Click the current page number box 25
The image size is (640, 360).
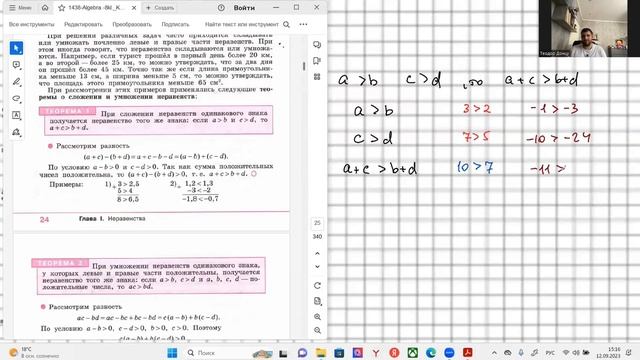tap(317, 223)
